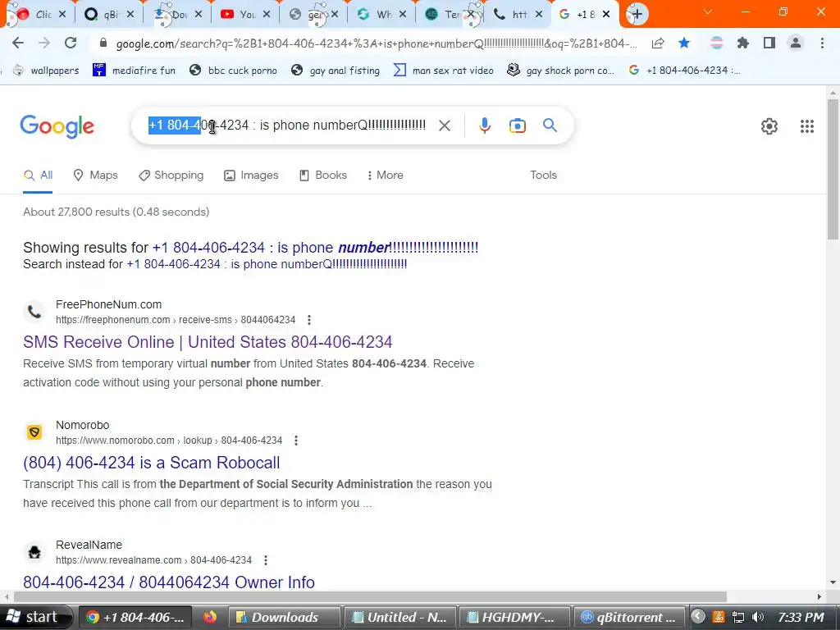Go forward to the next page
The width and height of the screenshot is (840, 630).
tap(44, 43)
